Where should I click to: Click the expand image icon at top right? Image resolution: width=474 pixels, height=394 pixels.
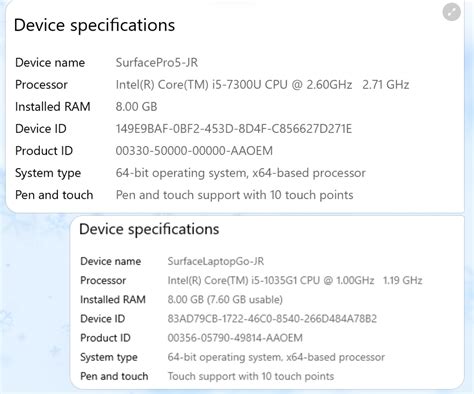pos(452,12)
